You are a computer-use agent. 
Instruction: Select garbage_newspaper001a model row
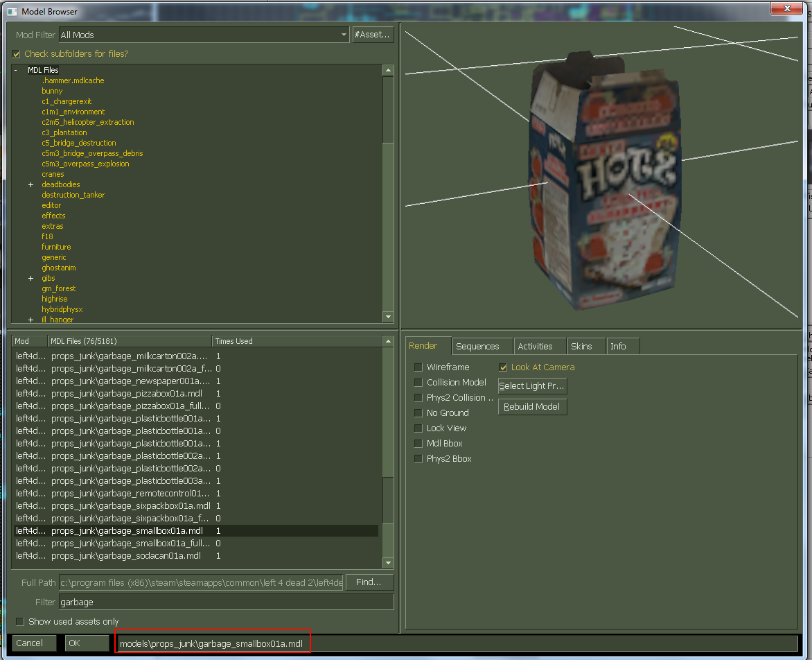point(196,381)
